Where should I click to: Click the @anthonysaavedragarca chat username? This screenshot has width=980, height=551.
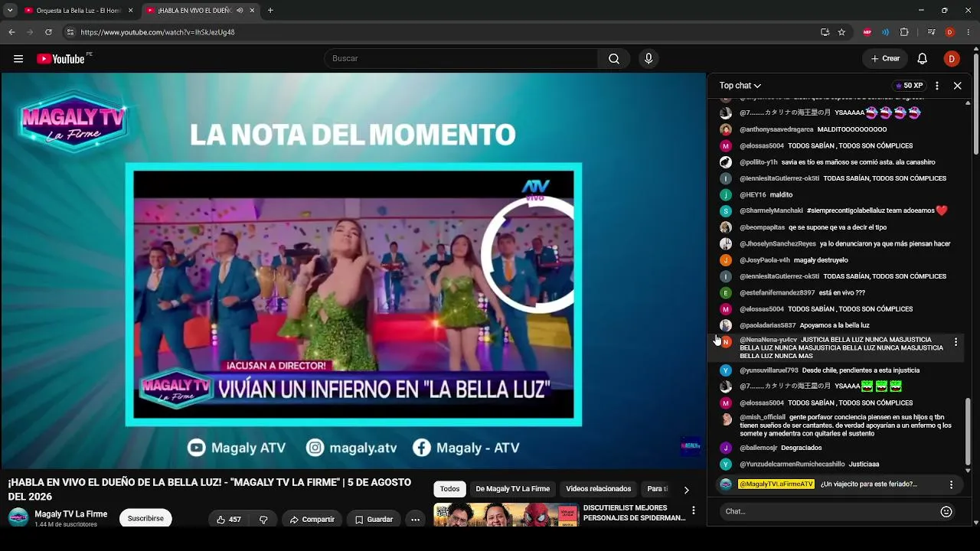pos(776,130)
